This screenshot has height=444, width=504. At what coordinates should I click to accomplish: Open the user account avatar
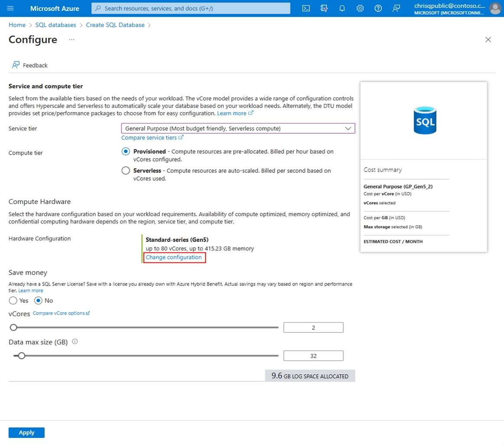[x=494, y=8]
